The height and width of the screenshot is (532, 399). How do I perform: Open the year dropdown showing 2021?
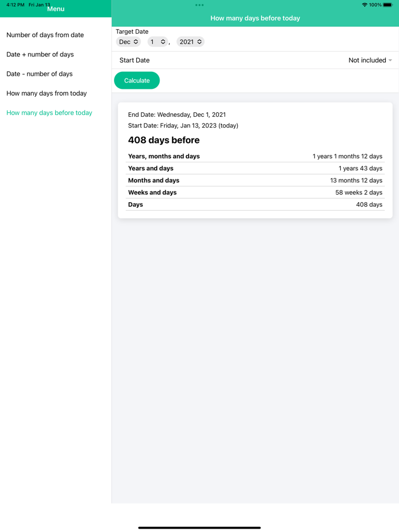coord(190,42)
